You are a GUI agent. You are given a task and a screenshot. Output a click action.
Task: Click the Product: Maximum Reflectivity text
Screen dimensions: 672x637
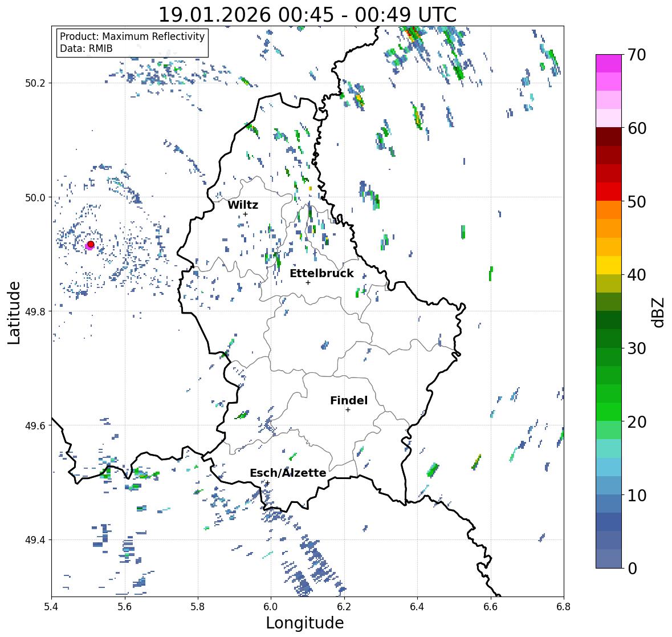[x=132, y=36]
